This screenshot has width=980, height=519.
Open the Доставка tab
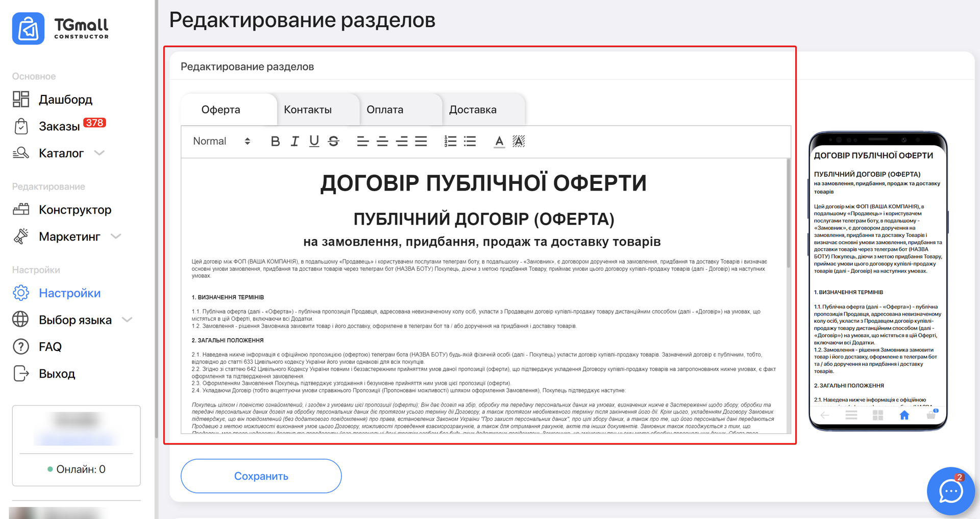(x=473, y=110)
